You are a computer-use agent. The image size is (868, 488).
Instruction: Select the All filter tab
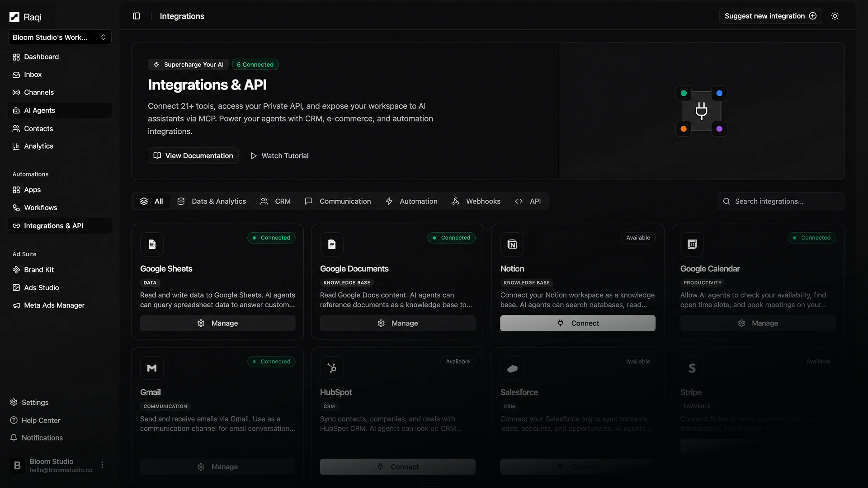[151, 202]
